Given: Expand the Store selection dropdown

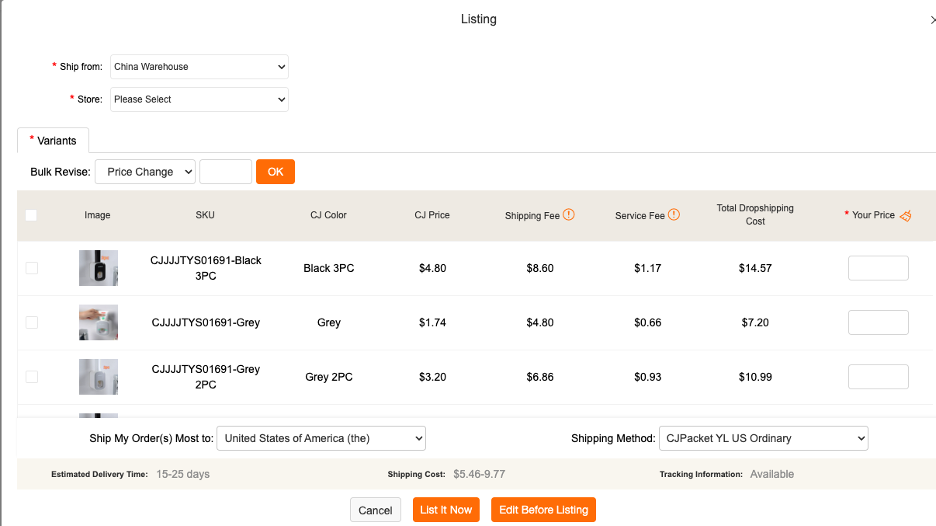Looking at the screenshot, I should click(199, 99).
